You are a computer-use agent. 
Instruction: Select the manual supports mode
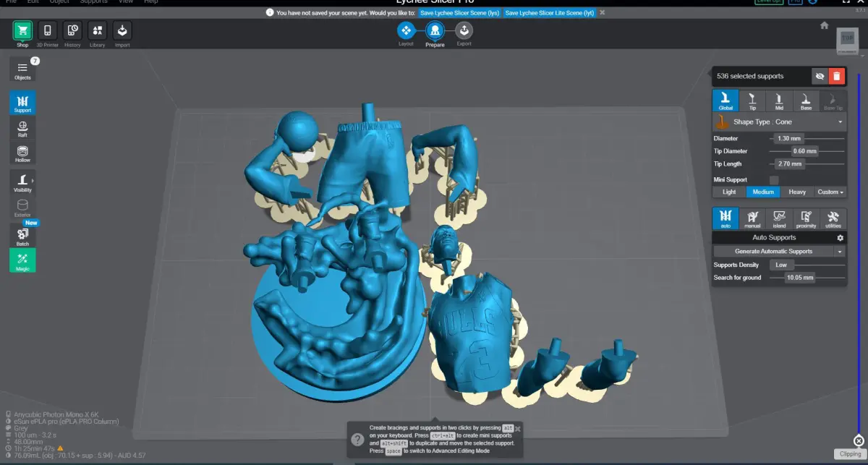[x=752, y=218]
